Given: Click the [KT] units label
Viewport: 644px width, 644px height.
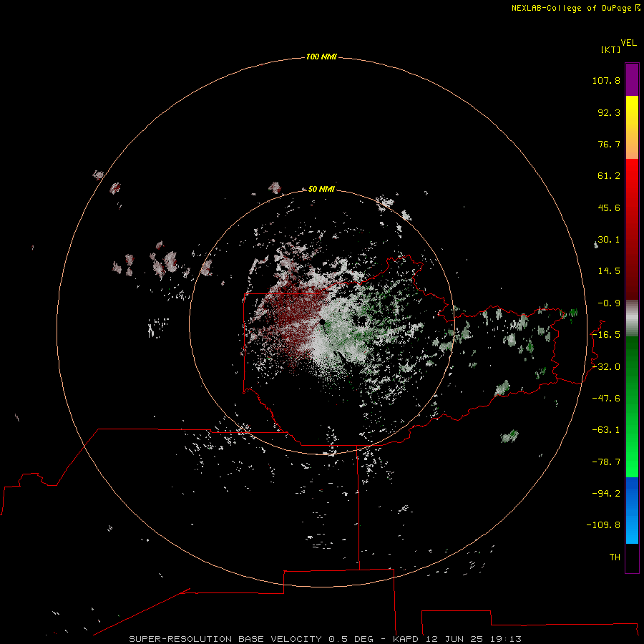Looking at the screenshot, I should tap(611, 49).
